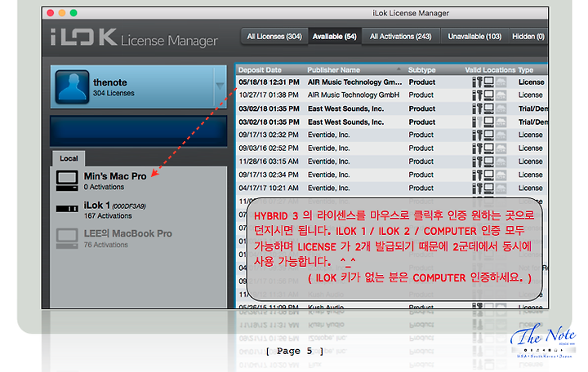Image resolution: width=588 pixels, height=372 pixels.
Task: Click the thenote user avatar icon
Action: click(x=72, y=87)
